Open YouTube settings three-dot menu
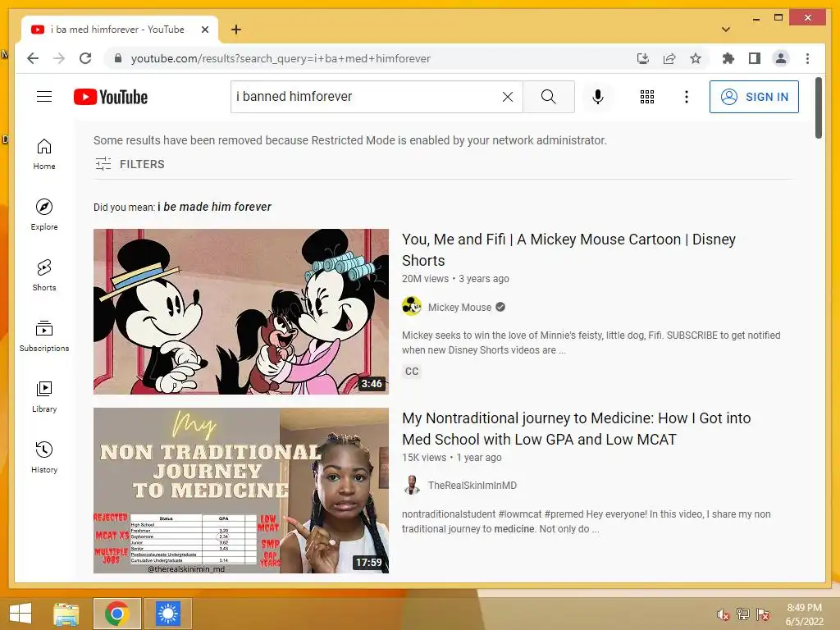Image resolution: width=840 pixels, height=630 pixels. 687,97
